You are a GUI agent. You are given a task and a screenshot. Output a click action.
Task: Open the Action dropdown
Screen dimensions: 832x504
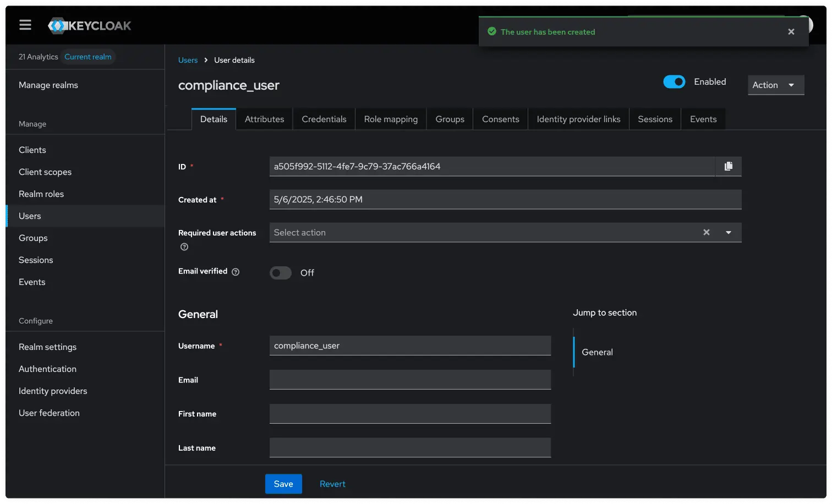pyautogui.click(x=775, y=85)
